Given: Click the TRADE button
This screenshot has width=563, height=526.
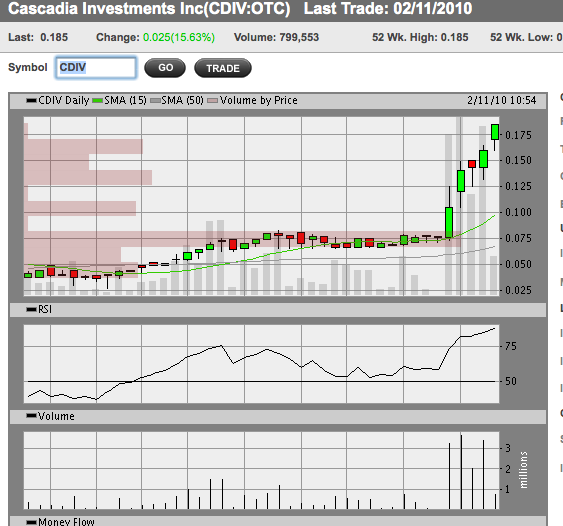Looking at the screenshot, I should (223, 68).
